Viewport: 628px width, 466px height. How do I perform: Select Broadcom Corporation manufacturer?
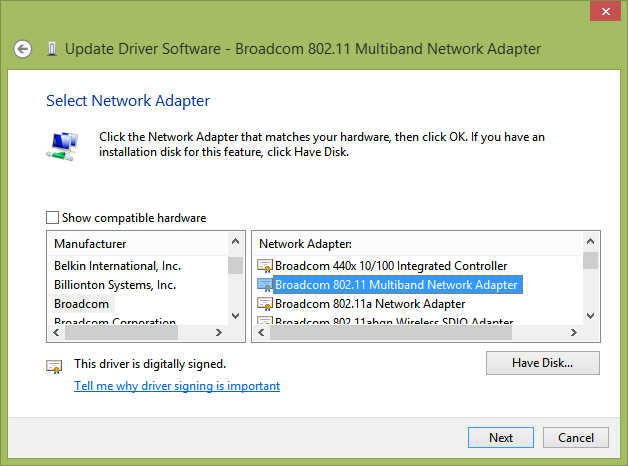[x=115, y=321]
